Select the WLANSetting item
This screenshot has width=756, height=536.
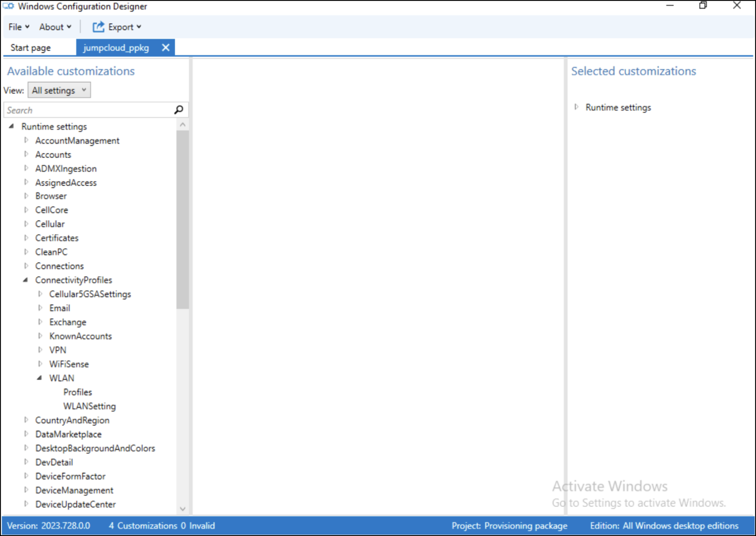coord(90,406)
